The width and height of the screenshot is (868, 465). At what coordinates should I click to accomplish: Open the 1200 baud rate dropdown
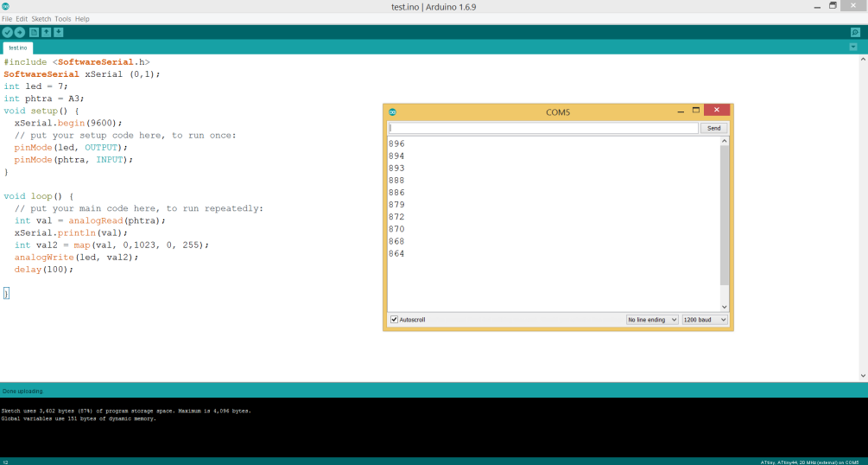coord(705,320)
